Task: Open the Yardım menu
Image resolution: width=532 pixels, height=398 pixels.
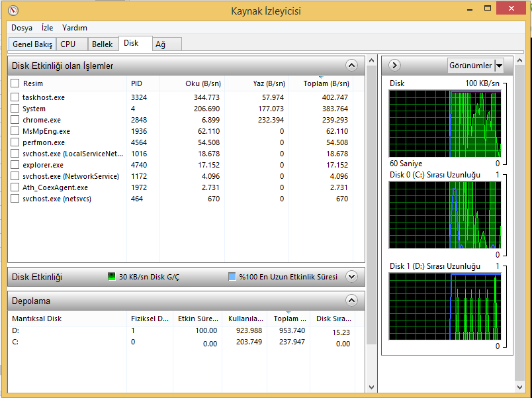Action: [74, 28]
